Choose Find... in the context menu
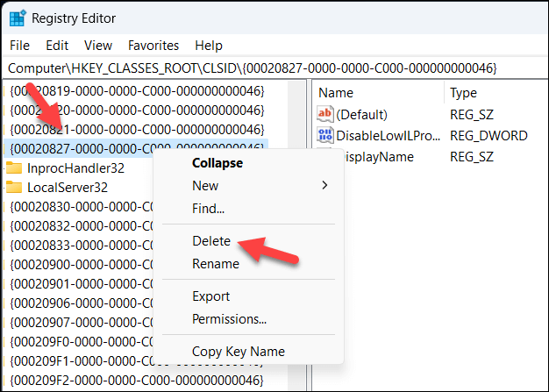This screenshot has width=549, height=392. (x=208, y=209)
